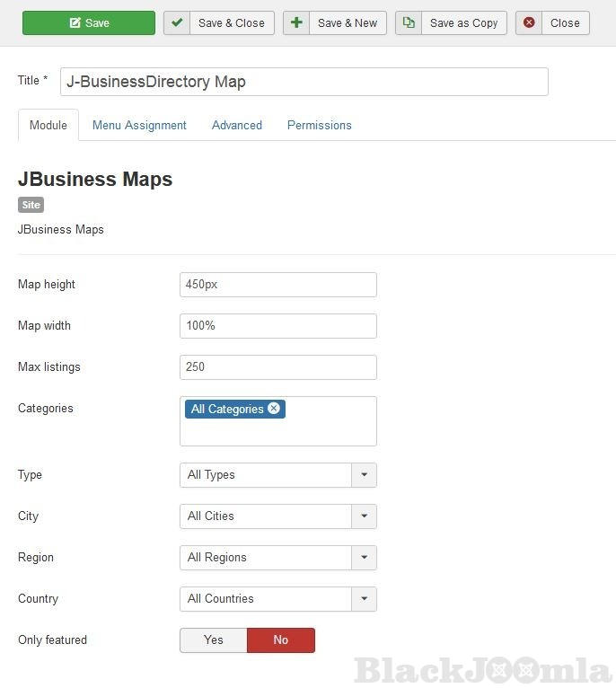
Task: Click into the Title text field
Action: (x=304, y=82)
